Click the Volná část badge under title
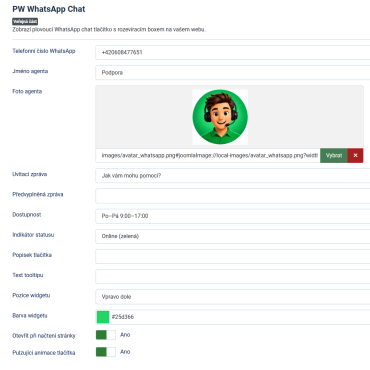 25,22
